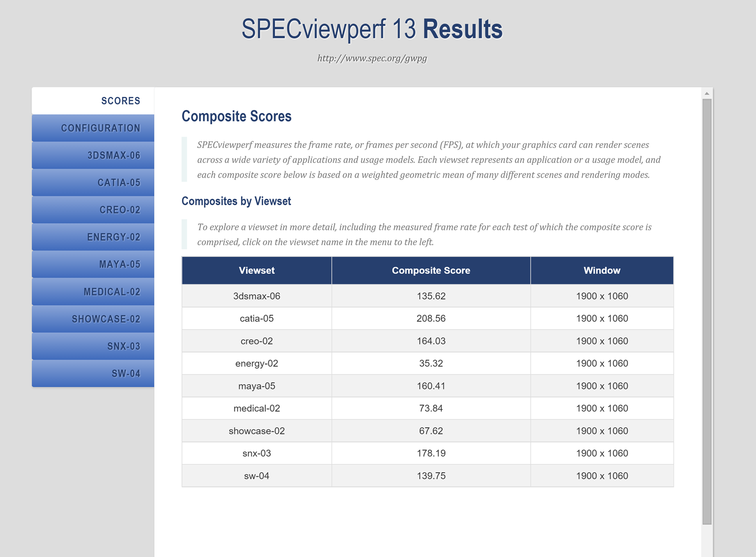Click the energy-02 cell in table
Screen dimensions: 756x557
(x=257, y=363)
